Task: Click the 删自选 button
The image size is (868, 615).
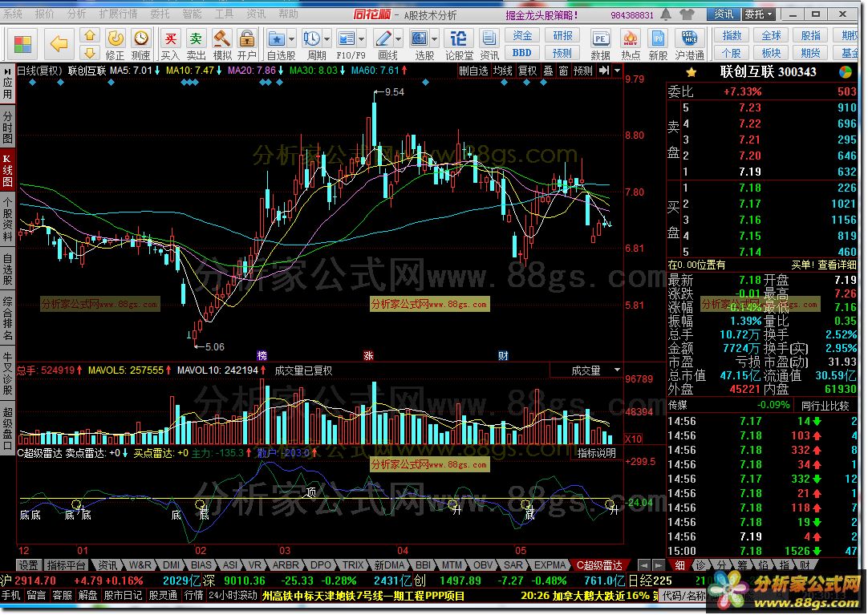Action: tap(474, 71)
